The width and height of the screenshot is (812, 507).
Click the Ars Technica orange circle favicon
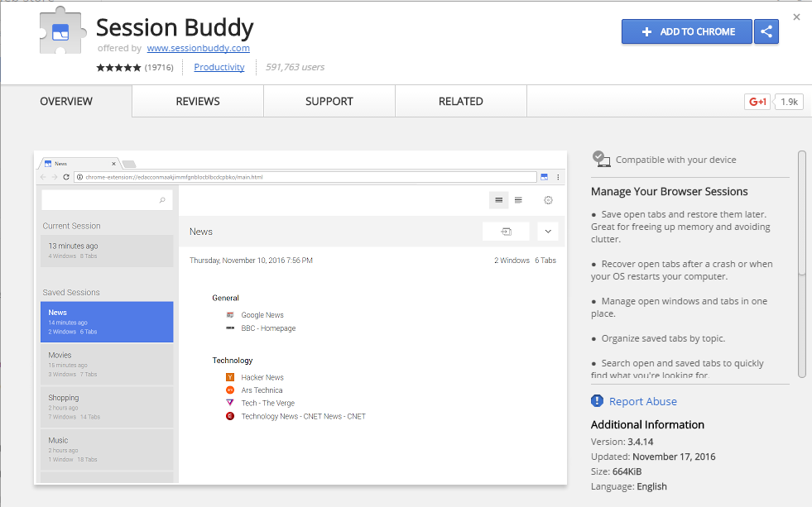click(230, 390)
